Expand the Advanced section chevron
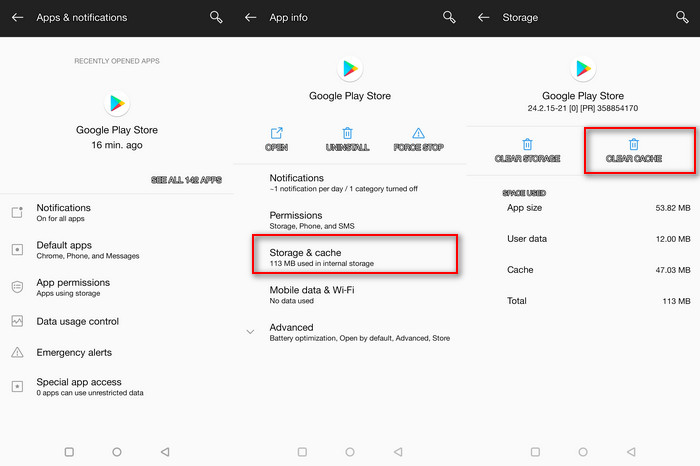 pyautogui.click(x=250, y=332)
